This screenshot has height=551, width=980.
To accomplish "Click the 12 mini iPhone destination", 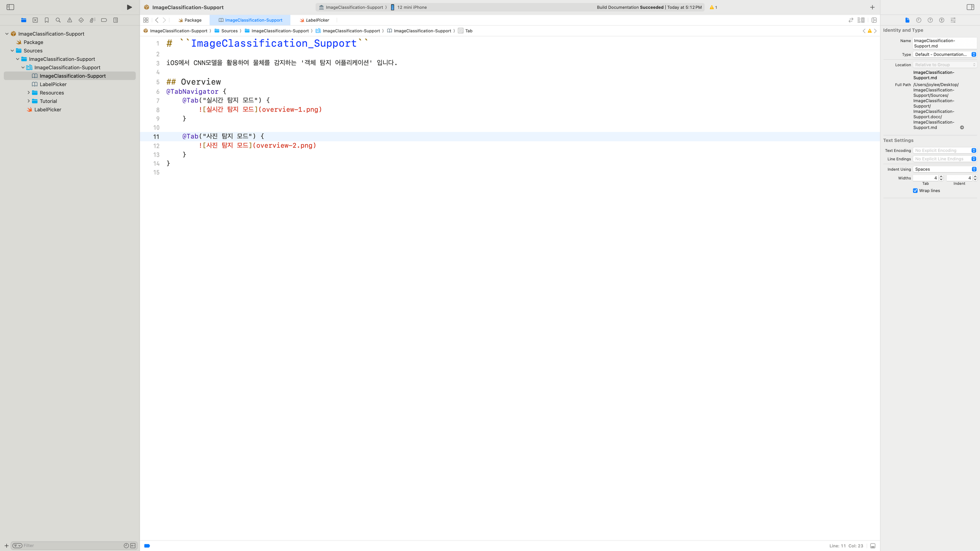I will coord(411,7).
